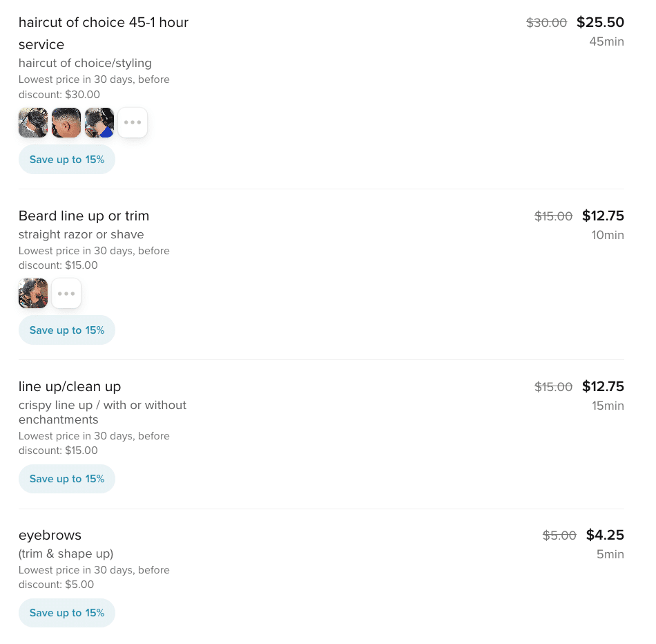
Task: Click Save up to 15% under Beard line up
Action: pyautogui.click(x=67, y=330)
